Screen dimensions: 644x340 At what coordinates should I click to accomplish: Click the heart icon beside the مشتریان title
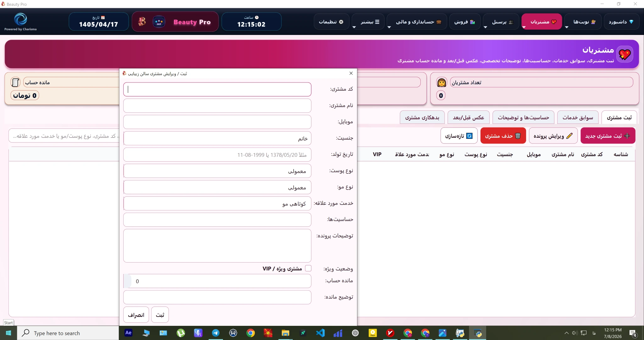tap(625, 54)
